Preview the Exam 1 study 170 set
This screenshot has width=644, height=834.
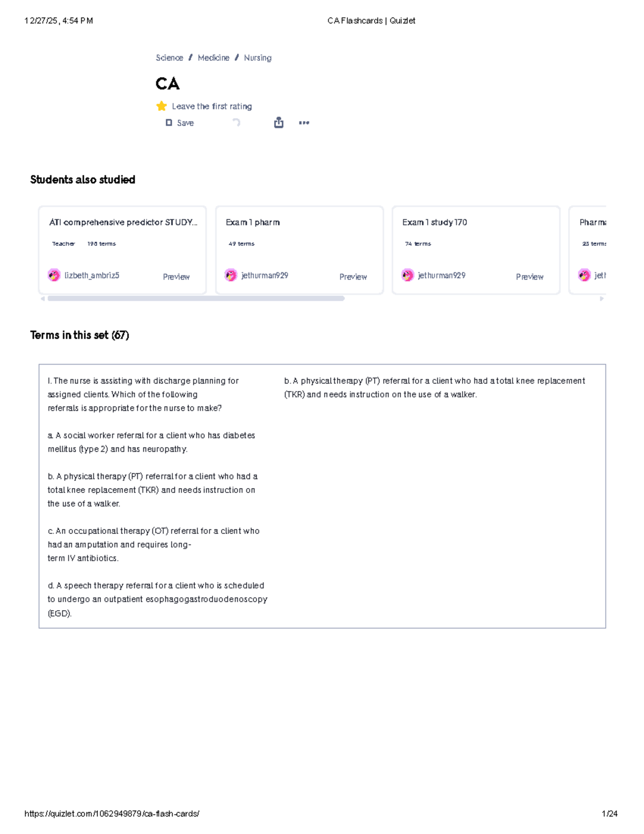click(530, 277)
